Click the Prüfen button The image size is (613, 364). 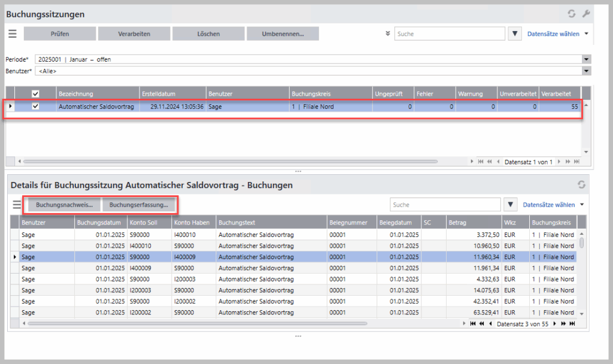pyautogui.click(x=59, y=34)
